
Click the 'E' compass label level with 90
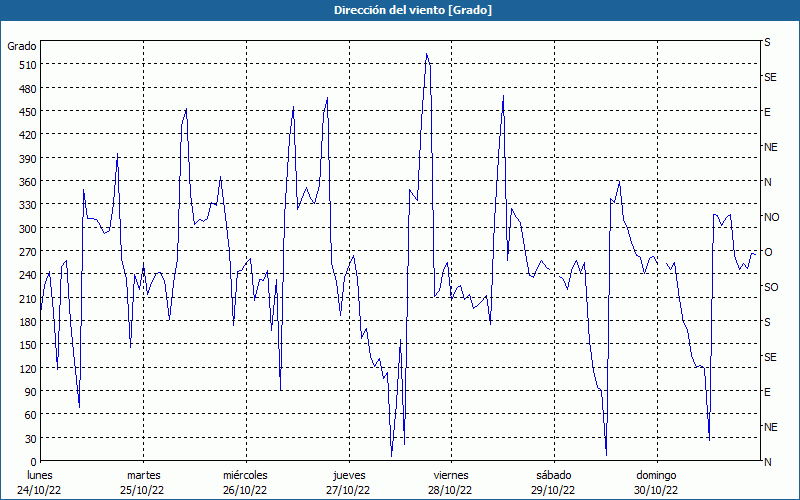pos(767,392)
